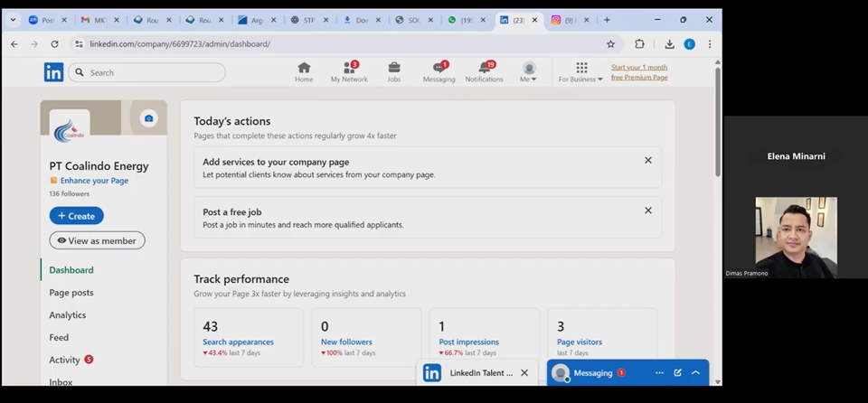Go forward in browser history

click(x=34, y=44)
